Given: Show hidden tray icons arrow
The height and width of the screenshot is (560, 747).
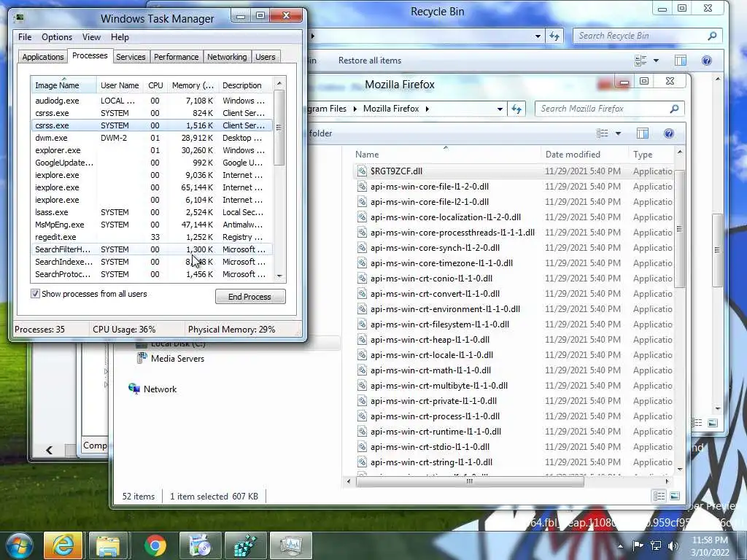Looking at the screenshot, I should [620, 546].
